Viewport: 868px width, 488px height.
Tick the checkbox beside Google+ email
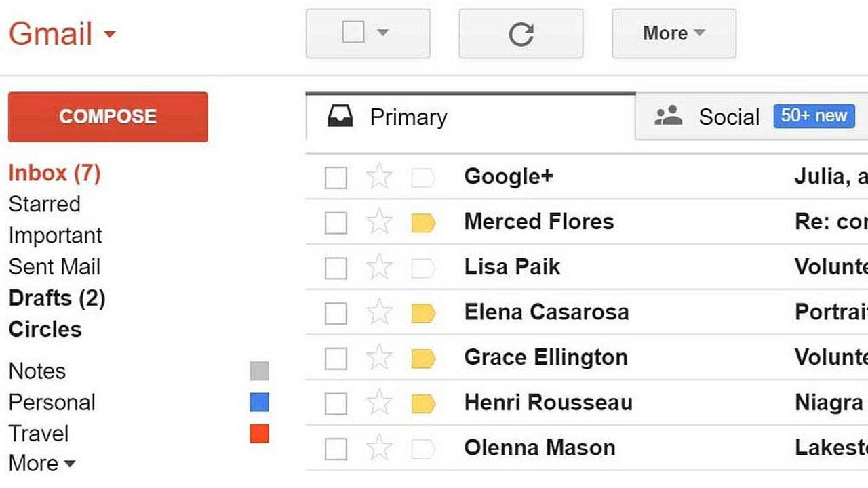point(336,178)
